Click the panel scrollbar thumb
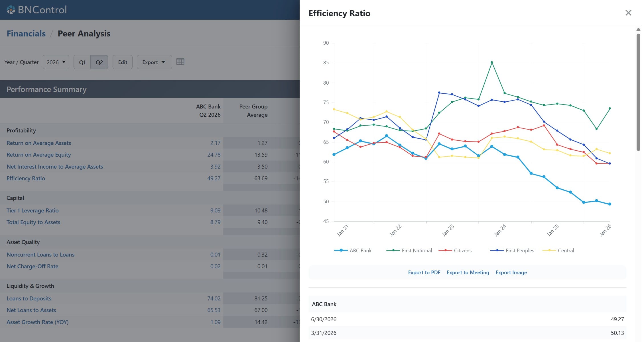 [x=638, y=92]
